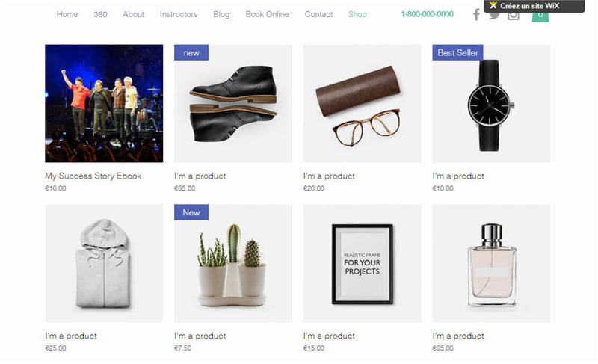Open My Success Story Ebook title
598x364 pixels.
tap(93, 176)
